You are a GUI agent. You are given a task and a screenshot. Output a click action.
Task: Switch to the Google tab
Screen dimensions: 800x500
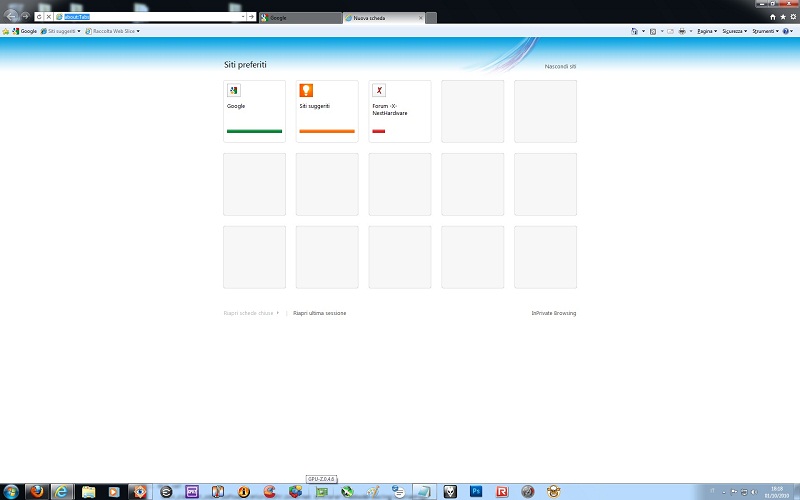point(301,18)
